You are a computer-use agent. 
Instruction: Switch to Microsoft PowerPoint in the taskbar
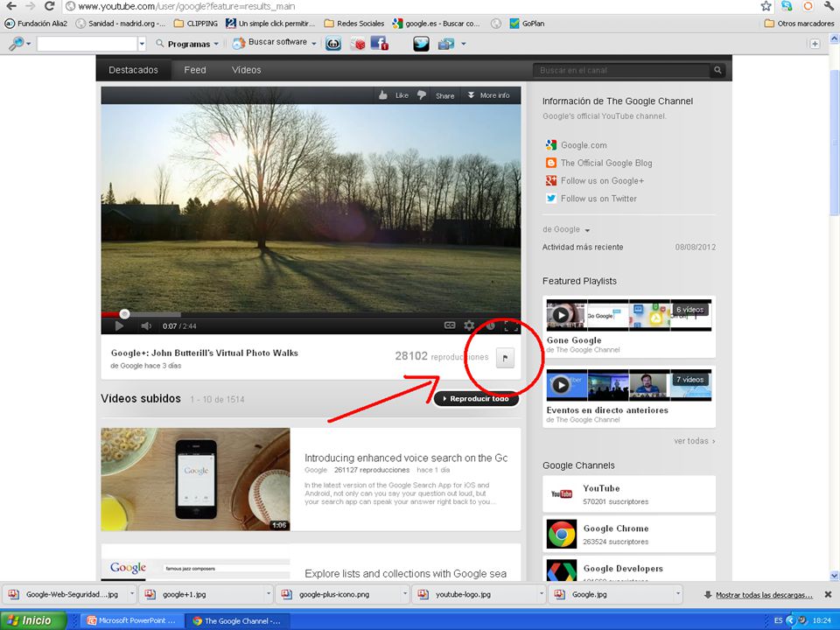[131, 620]
